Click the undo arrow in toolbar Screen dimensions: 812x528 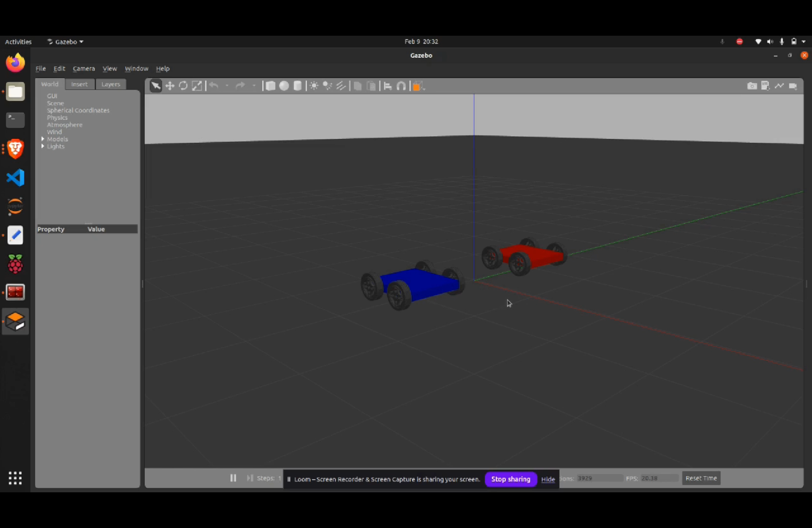pyautogui.click(x=214, y=86)
